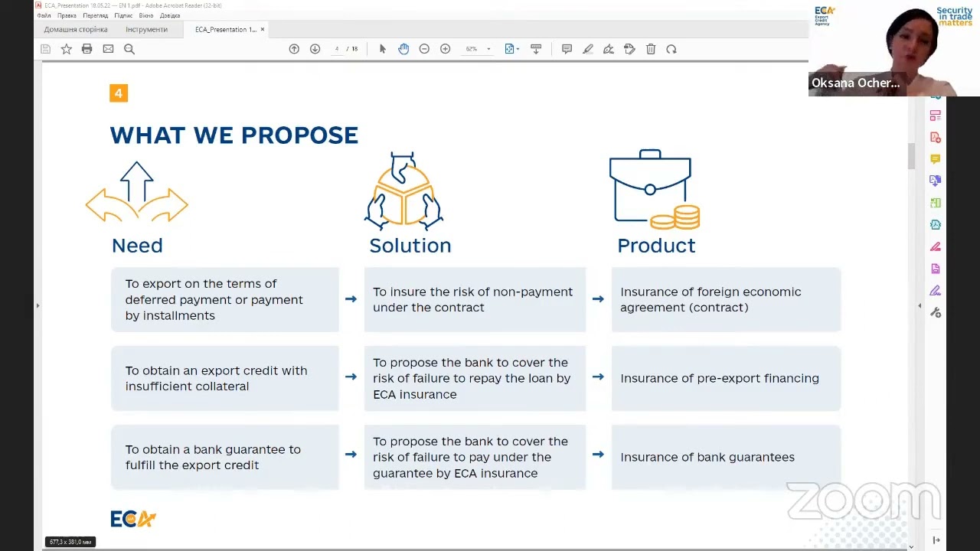Open the Файл menu
This screenshot has width=980, height=551.
[x=44, y=15]
